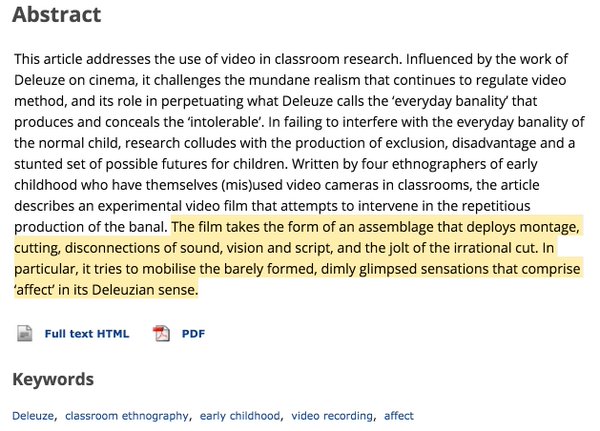The width and height of the screenshot is (600, 431).
Task: Open the video recording keyword
Action: pos(332,416)
